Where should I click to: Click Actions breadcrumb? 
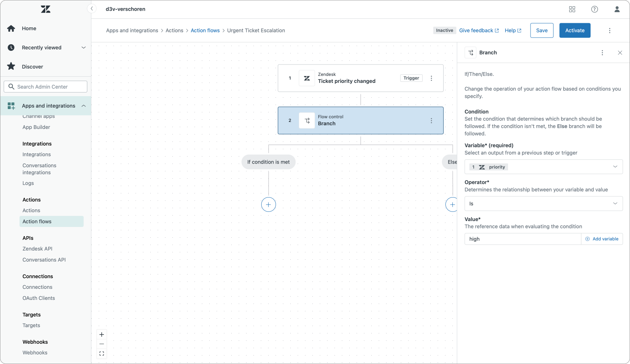tap(174, 31)
